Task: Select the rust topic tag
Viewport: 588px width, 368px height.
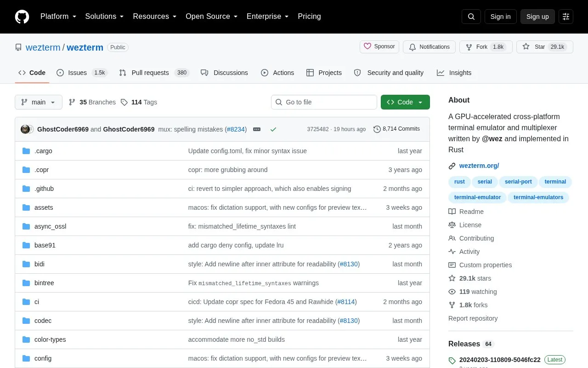Action: tap(459, 182)
